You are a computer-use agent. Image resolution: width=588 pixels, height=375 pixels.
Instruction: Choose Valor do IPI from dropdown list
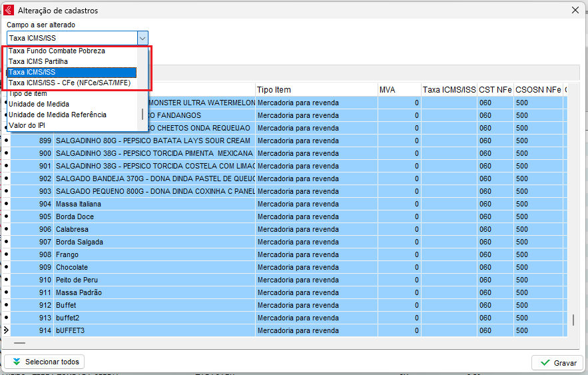29,125
